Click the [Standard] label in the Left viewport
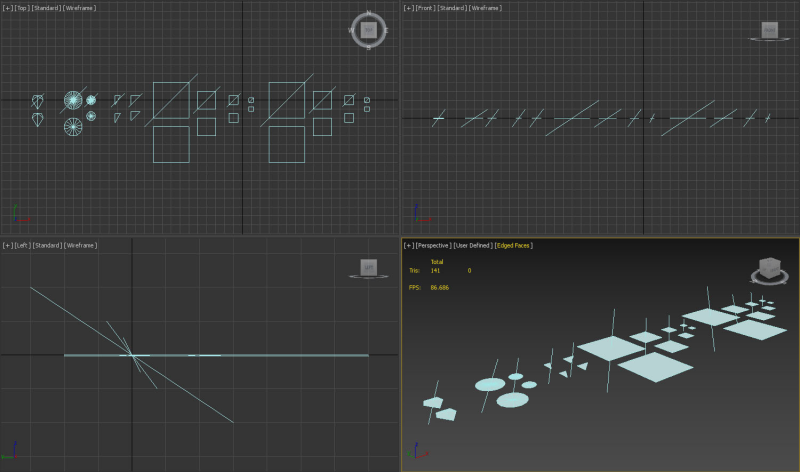This screenshot has width=800, height=472. (x=47, y=245)
